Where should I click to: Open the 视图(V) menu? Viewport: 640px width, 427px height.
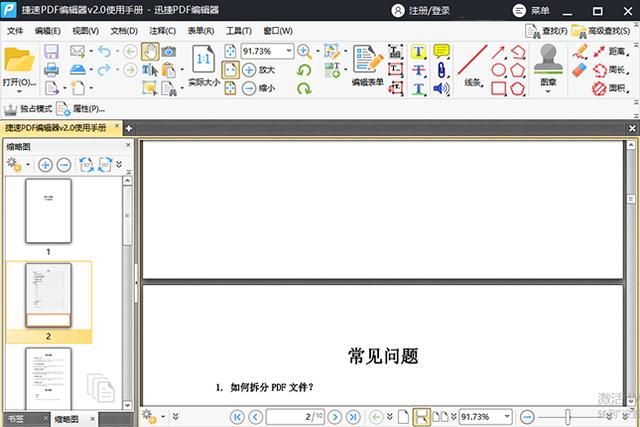(85, 31)
